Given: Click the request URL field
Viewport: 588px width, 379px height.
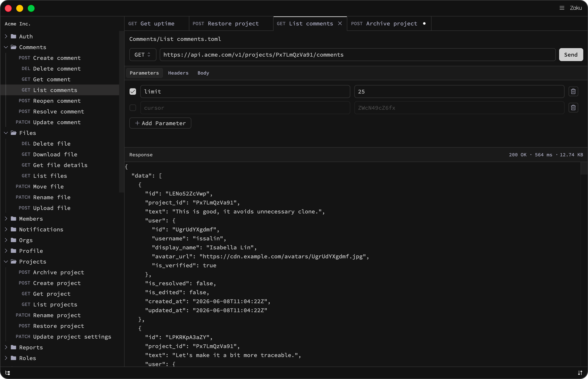Looking at the screenshot, I should pyautogui.click(x=358, y=55).
